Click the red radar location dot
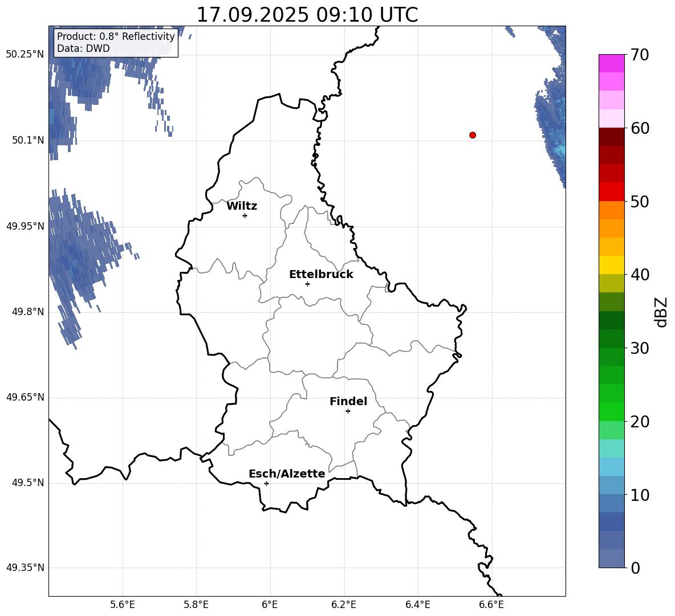 tap(473, 135)
